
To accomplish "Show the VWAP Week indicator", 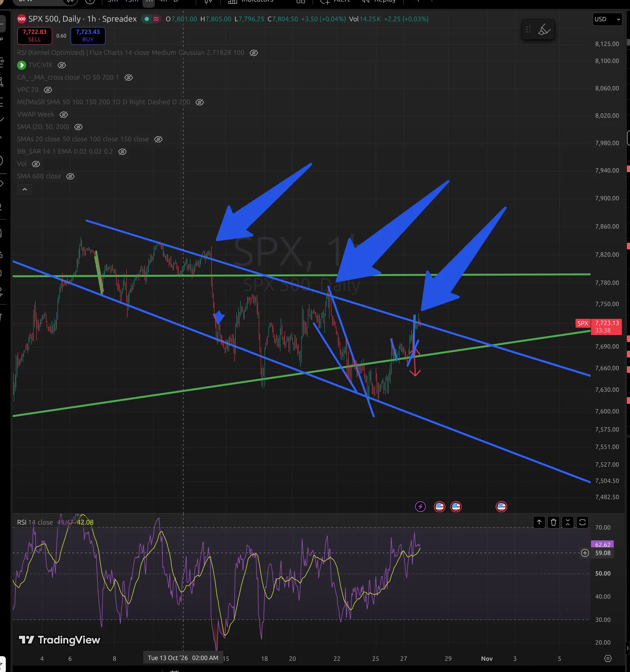I will [x=64, y=115].
